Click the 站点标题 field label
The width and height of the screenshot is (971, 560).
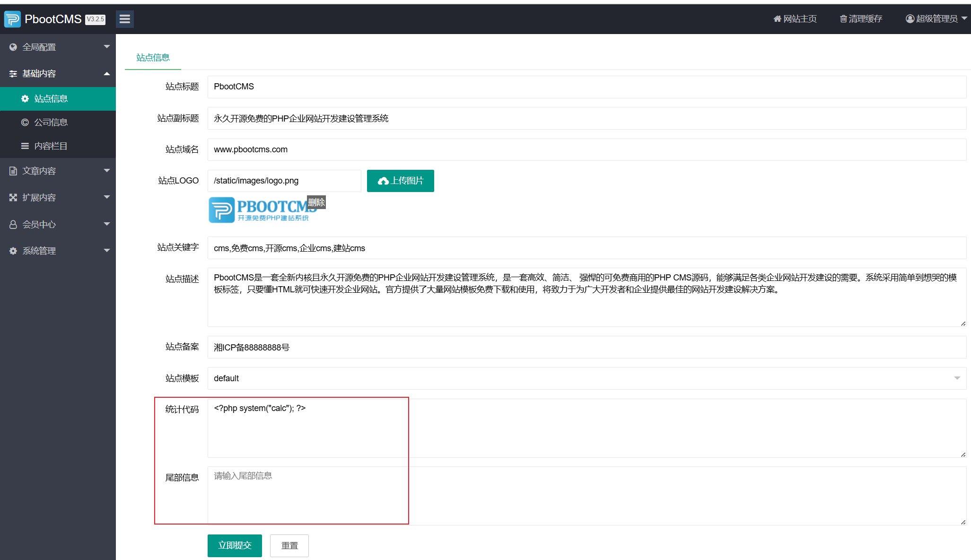pyautogui.click(x=182, y=87)
